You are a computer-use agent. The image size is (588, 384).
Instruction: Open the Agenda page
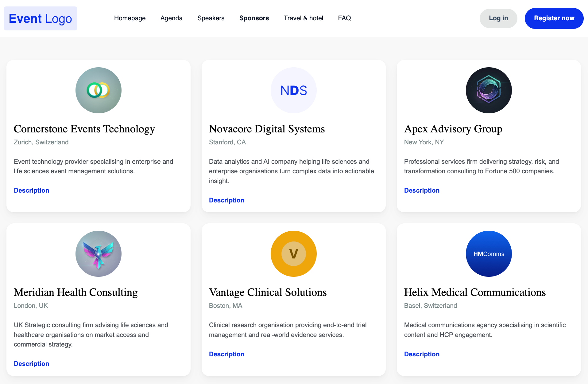pos(172,18)
